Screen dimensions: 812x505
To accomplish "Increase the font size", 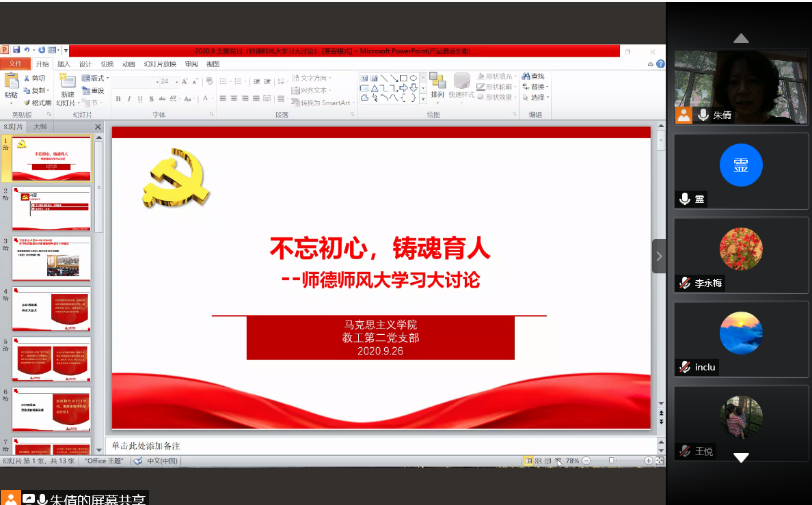I will (x=185, y=81).
